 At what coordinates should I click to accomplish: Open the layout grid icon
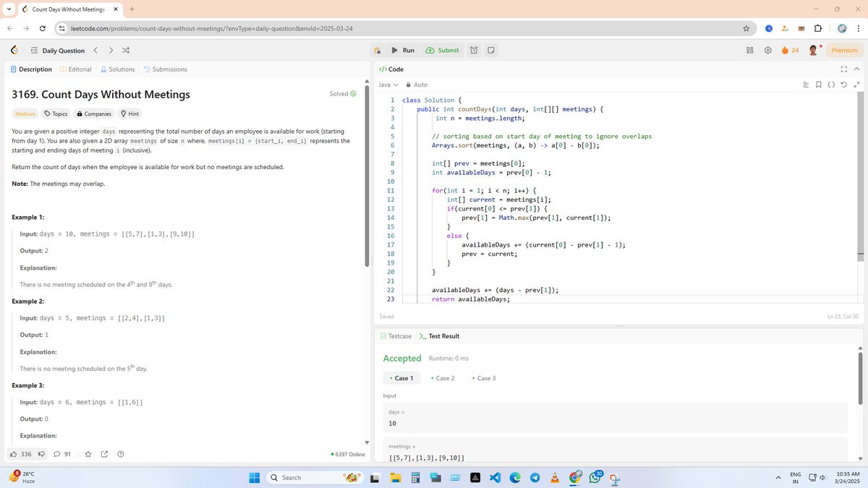(x=750, y=51)
